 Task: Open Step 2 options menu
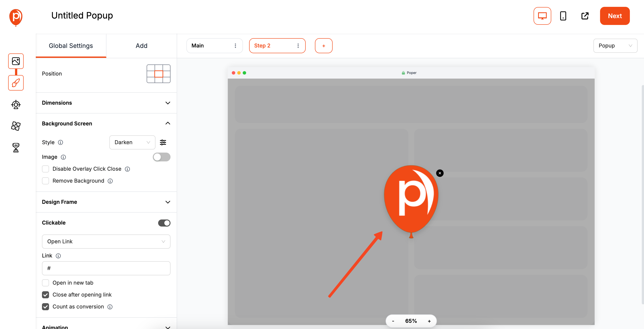coord(298,46)
